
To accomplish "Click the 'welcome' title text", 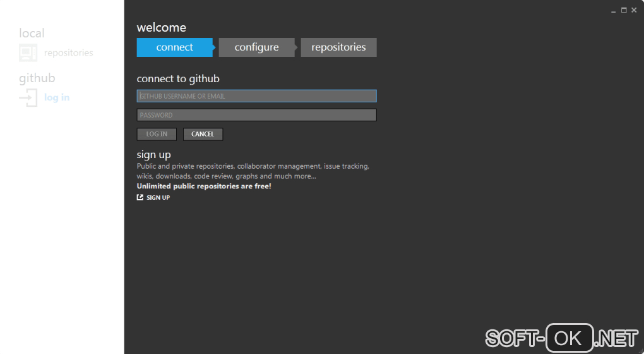I will tap(162, 28).
